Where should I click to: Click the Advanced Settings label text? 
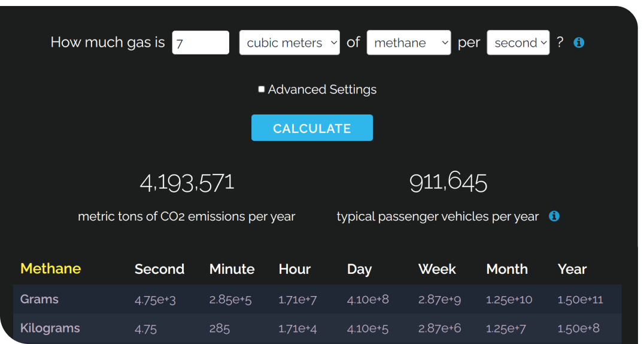322,90
